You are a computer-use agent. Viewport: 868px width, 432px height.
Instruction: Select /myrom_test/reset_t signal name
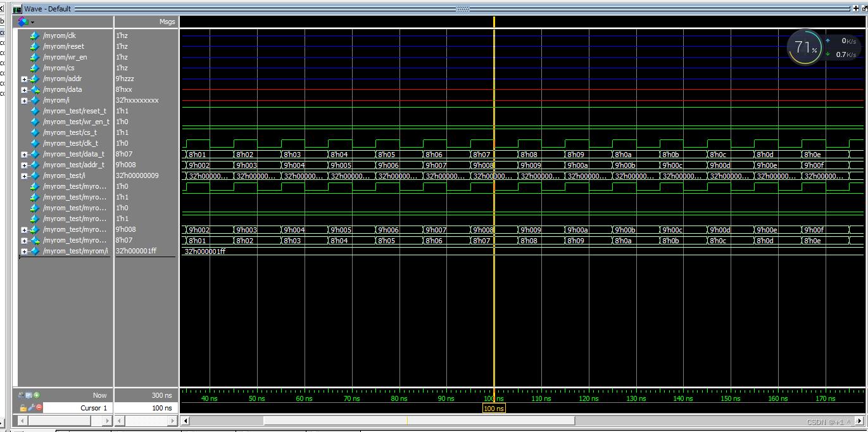click(74, 111)
